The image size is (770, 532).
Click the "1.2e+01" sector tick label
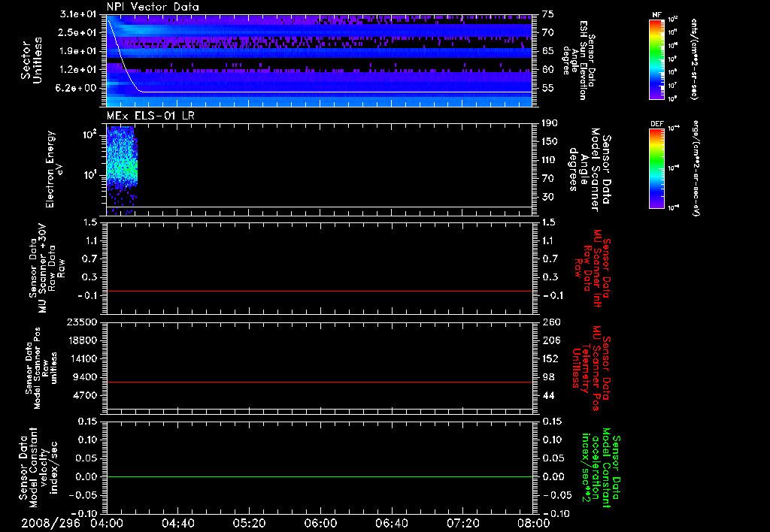pyautogui.click(x=78, y=70)
